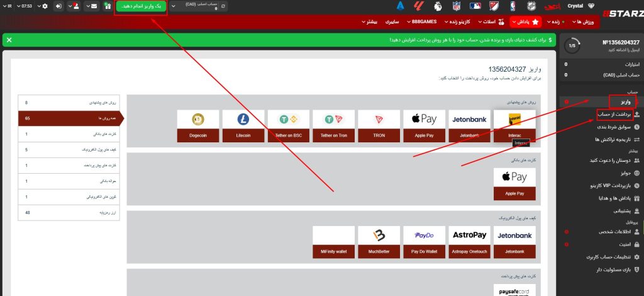Open the messages envelope dropdown

click(x=92, y=6)
